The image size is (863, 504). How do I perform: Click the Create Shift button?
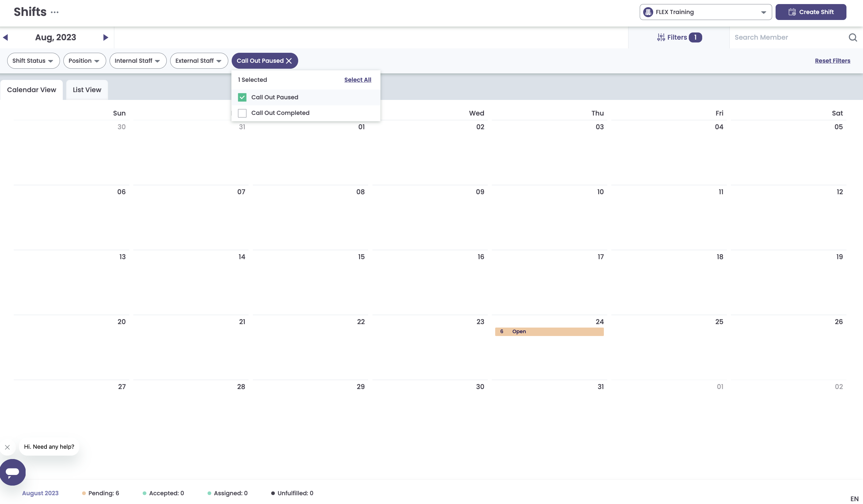pos(811,12)
